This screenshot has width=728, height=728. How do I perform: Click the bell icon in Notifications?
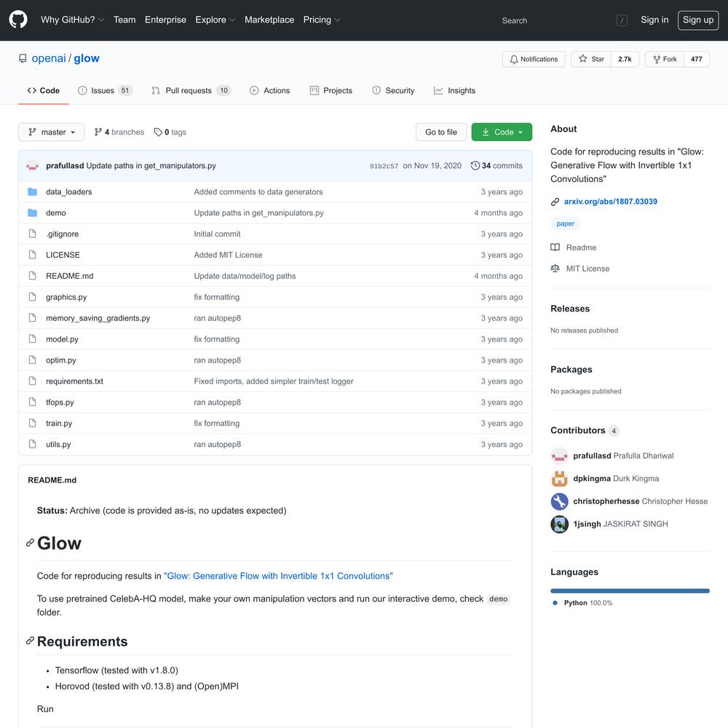513,60
